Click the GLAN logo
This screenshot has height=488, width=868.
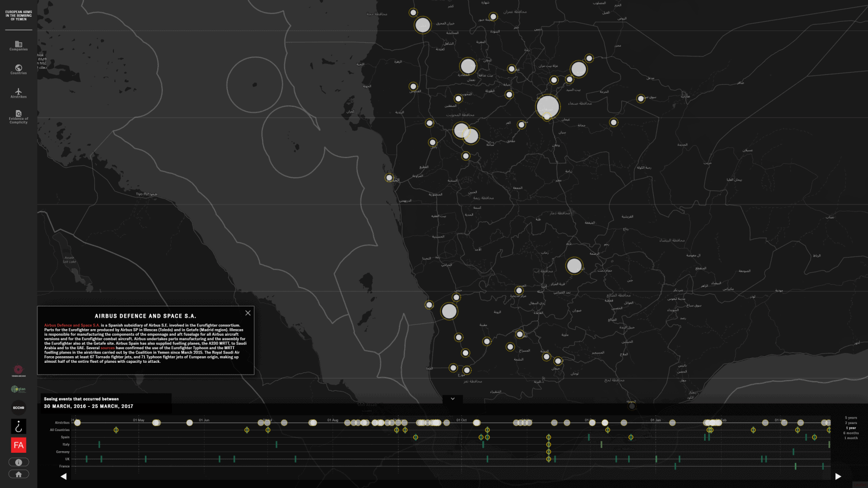[18, 389]
